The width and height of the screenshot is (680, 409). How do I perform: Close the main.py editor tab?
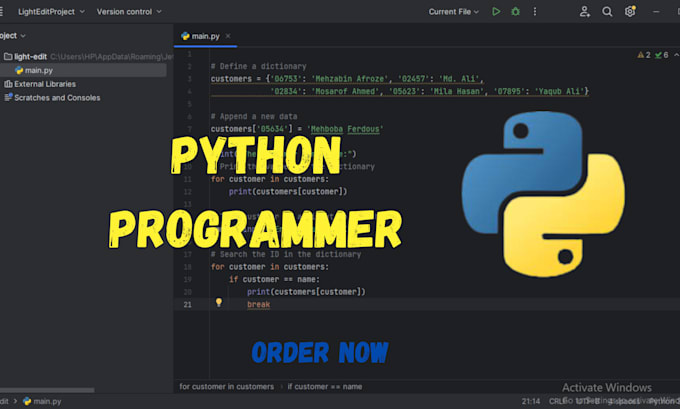(228, 36)
